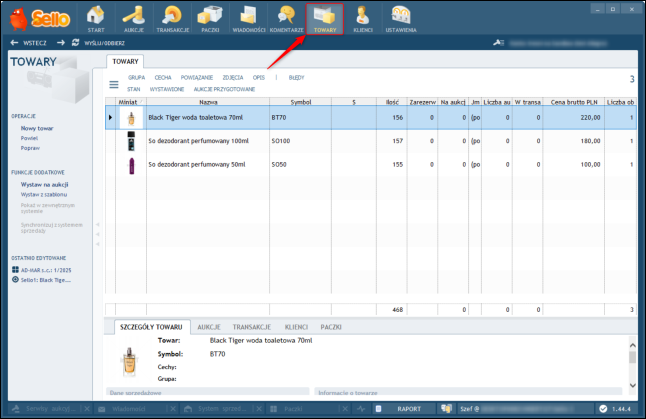646x419 pixels.
Task: Click the Wstecz back arrow
Action: [x=28, y=43]
